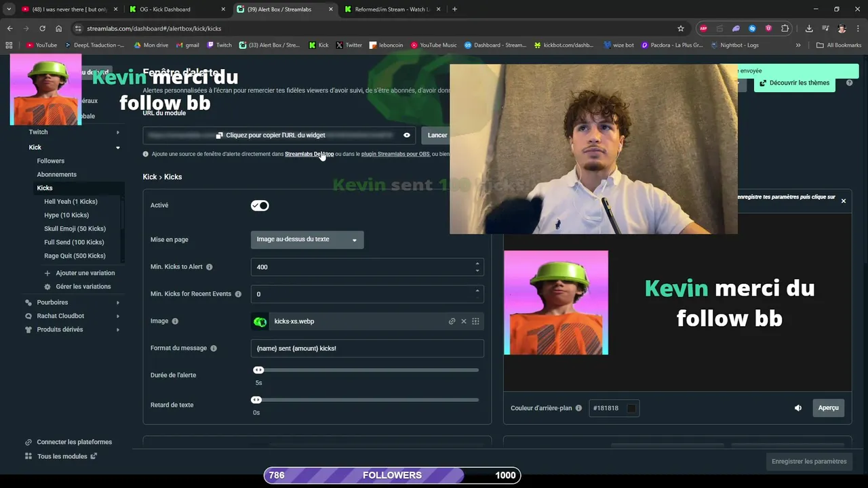Edit the Format du message field

pyautogui.click(x=368, y=348)
